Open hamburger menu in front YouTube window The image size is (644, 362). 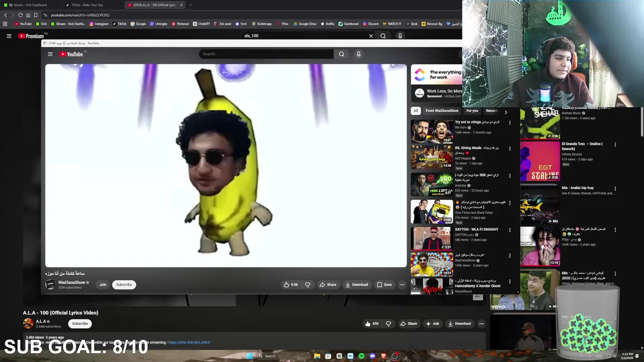[x=50, y=54]
